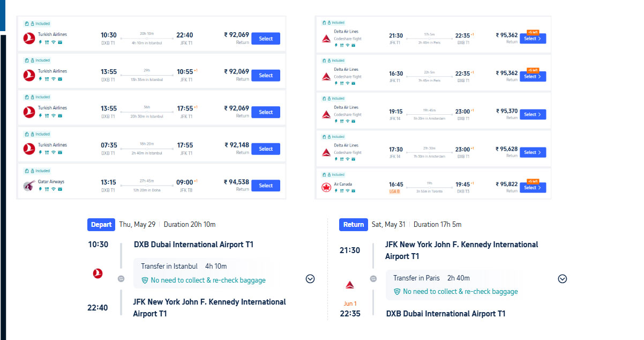Expand details chevron on the Depart itinerary card

tap(310, 279)
